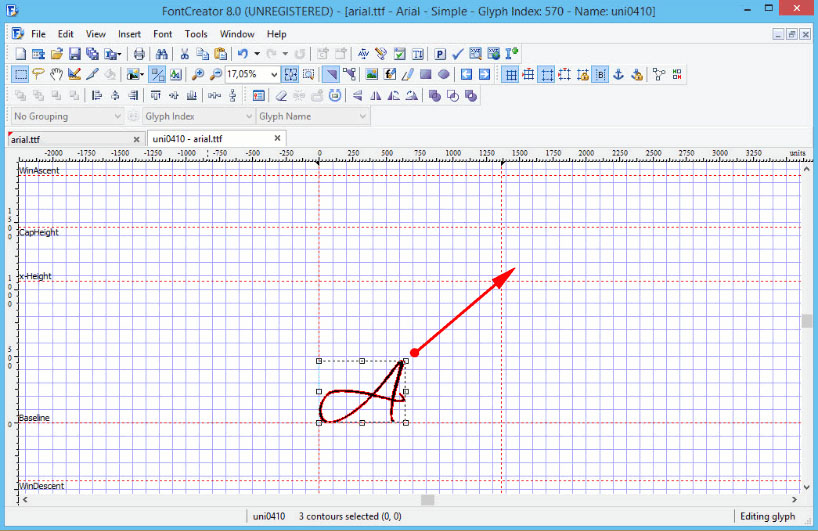Expand the export font dropdown arrow
This screenshot has width=818, height=531.
[x=119, y=54]
